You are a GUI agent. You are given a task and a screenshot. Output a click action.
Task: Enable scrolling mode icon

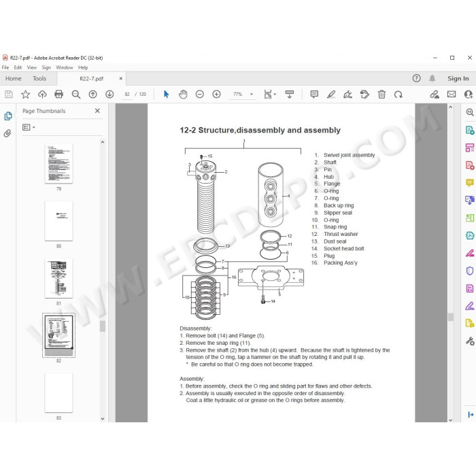coord(289,95)
